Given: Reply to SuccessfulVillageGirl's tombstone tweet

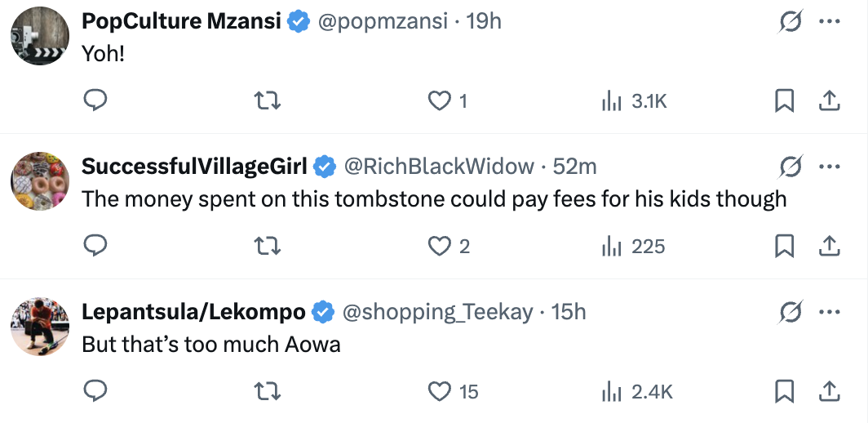Looking at the screenshot, I should point(96,246).
